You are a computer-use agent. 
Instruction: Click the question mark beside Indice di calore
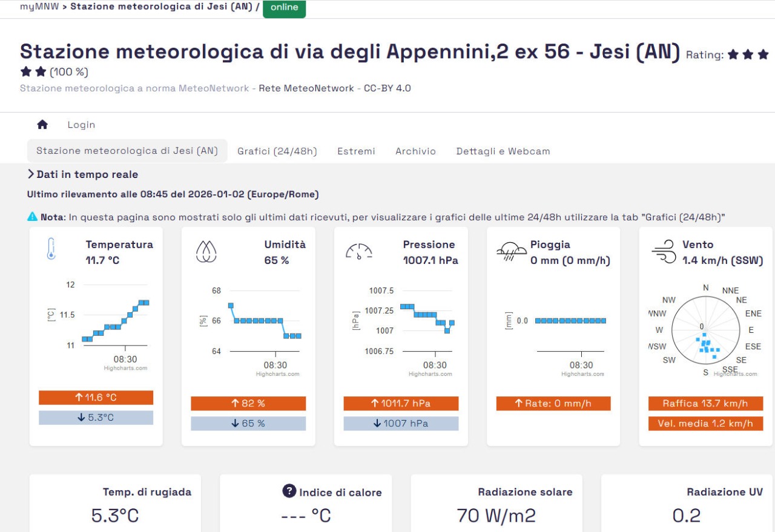[289, 491]
